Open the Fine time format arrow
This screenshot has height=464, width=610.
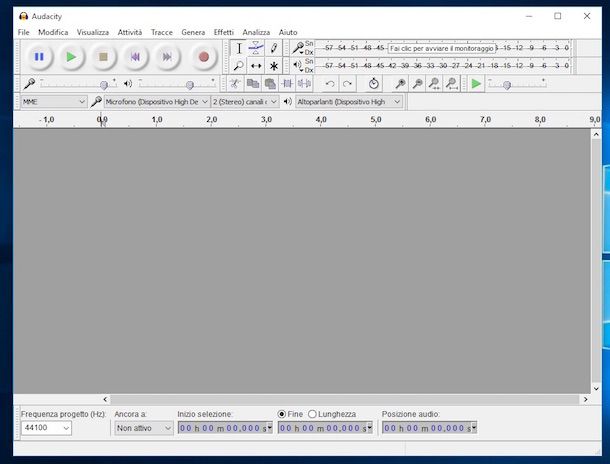(x=370, y=428)
